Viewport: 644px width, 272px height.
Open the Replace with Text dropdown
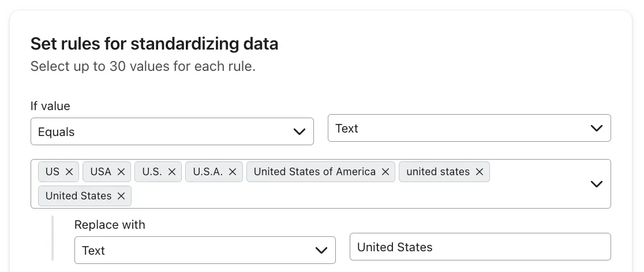tap(204, 251)
